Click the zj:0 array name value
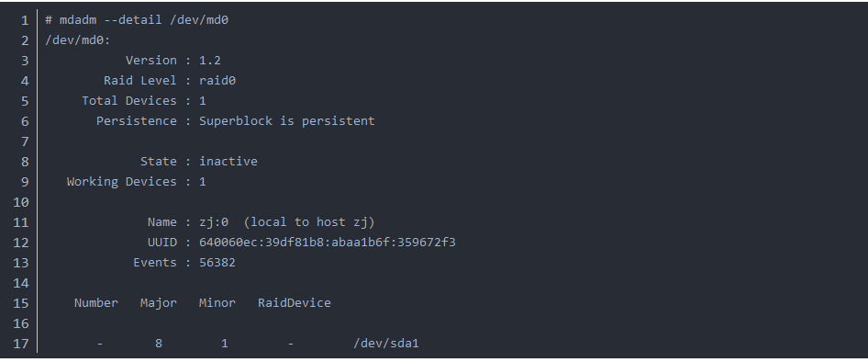This screenshot has height=362, width=868. click(214, 222)
